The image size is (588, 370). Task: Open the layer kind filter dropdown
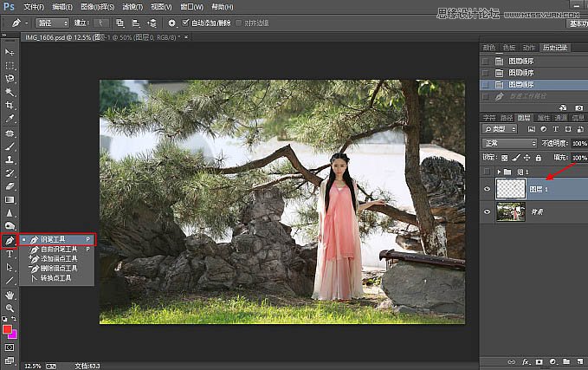tap(500, 129)
